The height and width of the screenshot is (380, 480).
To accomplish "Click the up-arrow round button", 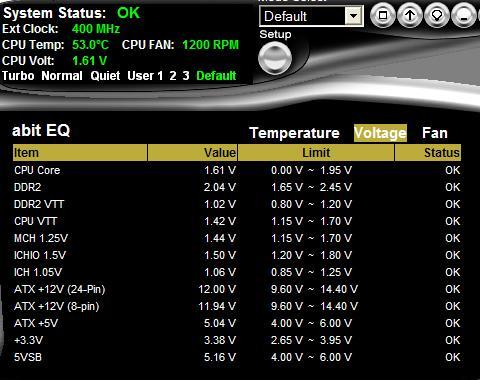I will pyautogui.click(x=410, y=15).
